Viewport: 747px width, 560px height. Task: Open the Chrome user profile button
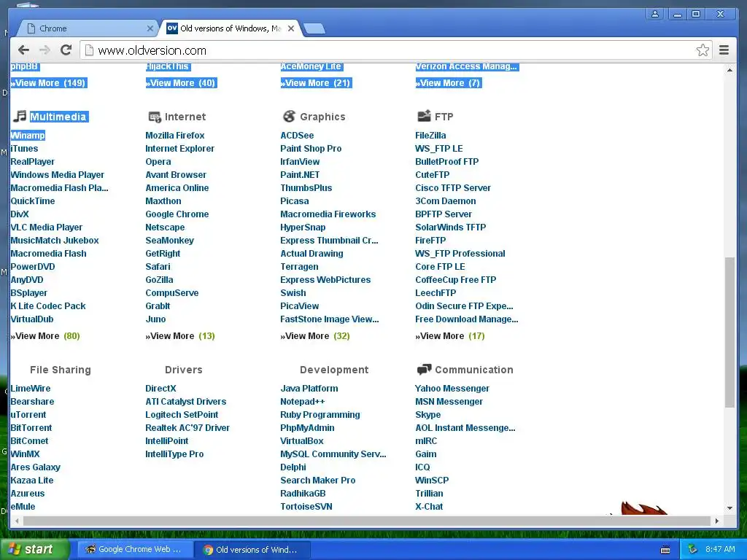point(656,14)
